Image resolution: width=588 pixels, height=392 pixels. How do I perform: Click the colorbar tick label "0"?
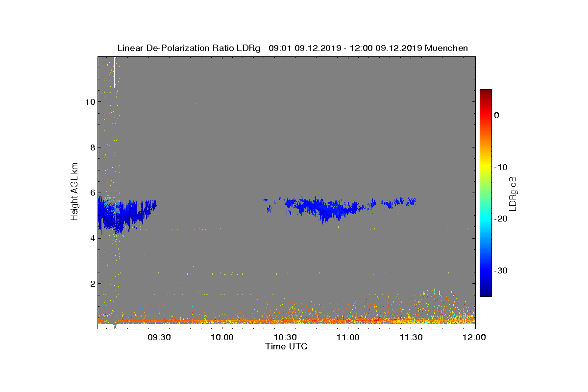pos(496,115)
